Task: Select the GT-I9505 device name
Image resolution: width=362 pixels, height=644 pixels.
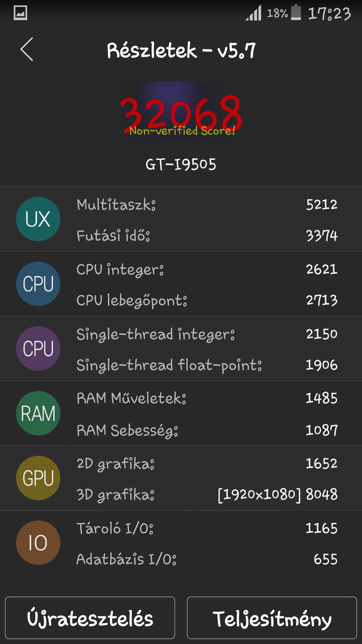Action: pyautogui.click(x=181, y=164)
